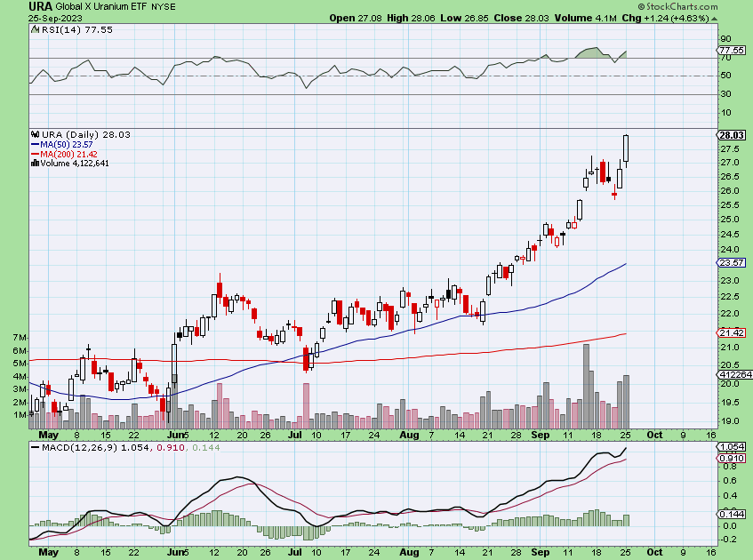Viewport: 753px width, 560px height.
Task: Click the 28.03 last price tag on price axis
Action: click(x=732, y=135)
